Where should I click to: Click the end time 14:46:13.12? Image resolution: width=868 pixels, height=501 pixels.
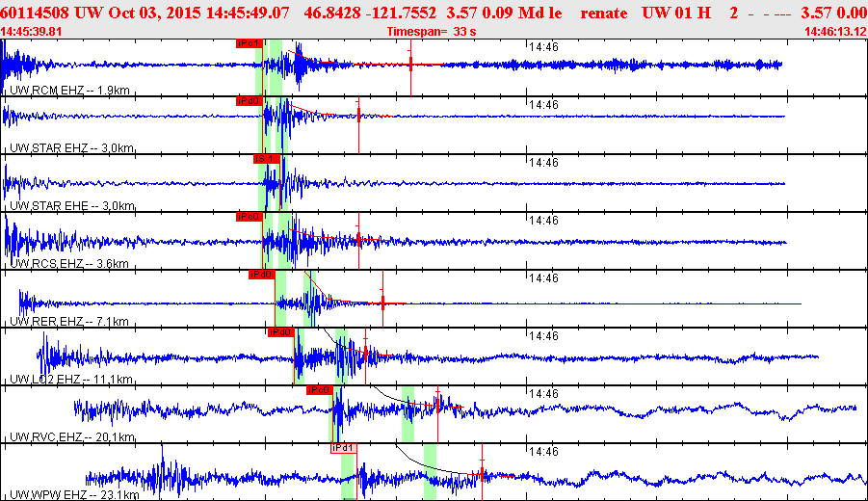pyautogui.click(x=834, y=32)
